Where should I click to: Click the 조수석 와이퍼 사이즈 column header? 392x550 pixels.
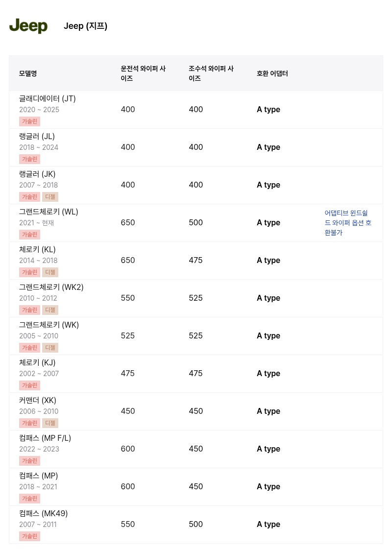pyautogui.click(x=211, y=73)
